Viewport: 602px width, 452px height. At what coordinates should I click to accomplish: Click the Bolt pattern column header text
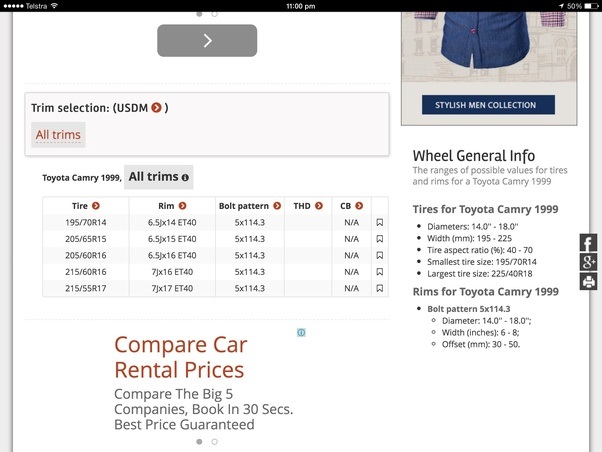pyautogui.click(x=244, y=206)
